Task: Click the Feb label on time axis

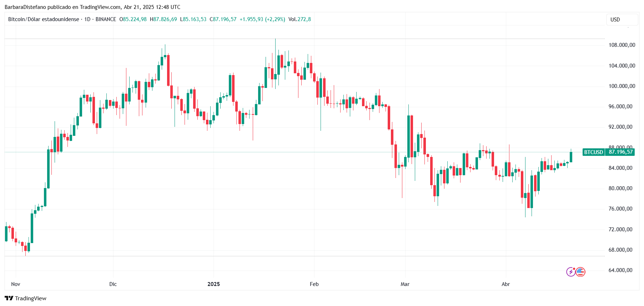Action: click(314, 284)
